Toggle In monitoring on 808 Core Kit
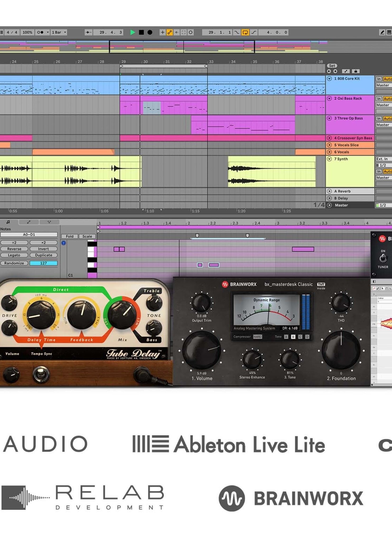The height and width of the screenshot is (549, 392). click(379, 79)
